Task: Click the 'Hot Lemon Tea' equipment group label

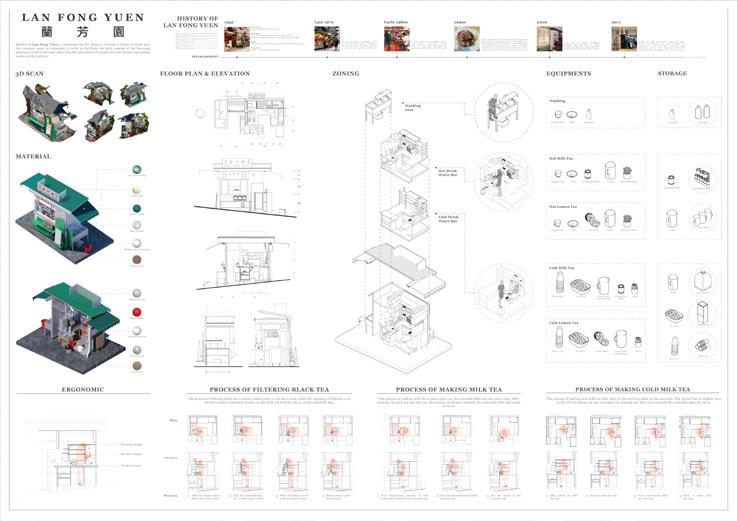Action: (x=563, y=207)
